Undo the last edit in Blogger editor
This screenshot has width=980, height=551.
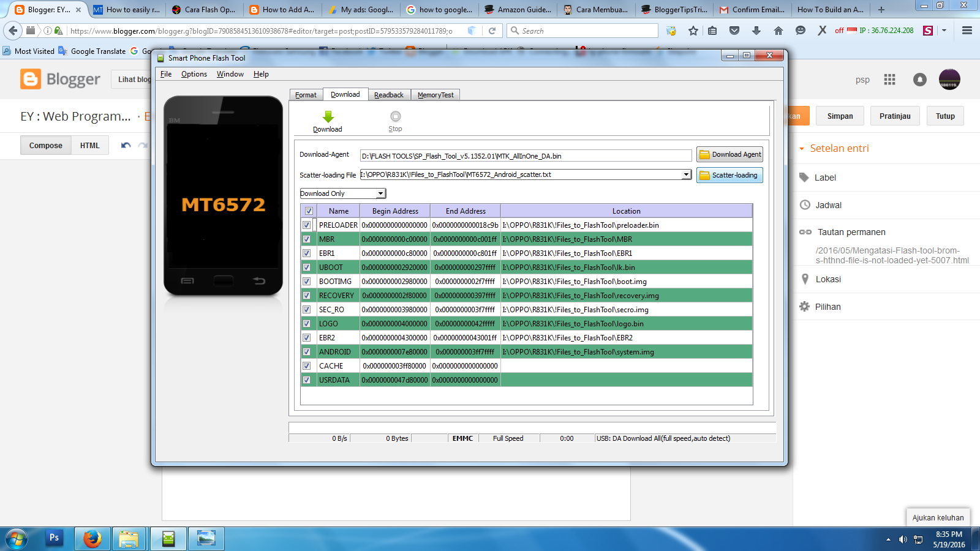click(x=126, y=145)
